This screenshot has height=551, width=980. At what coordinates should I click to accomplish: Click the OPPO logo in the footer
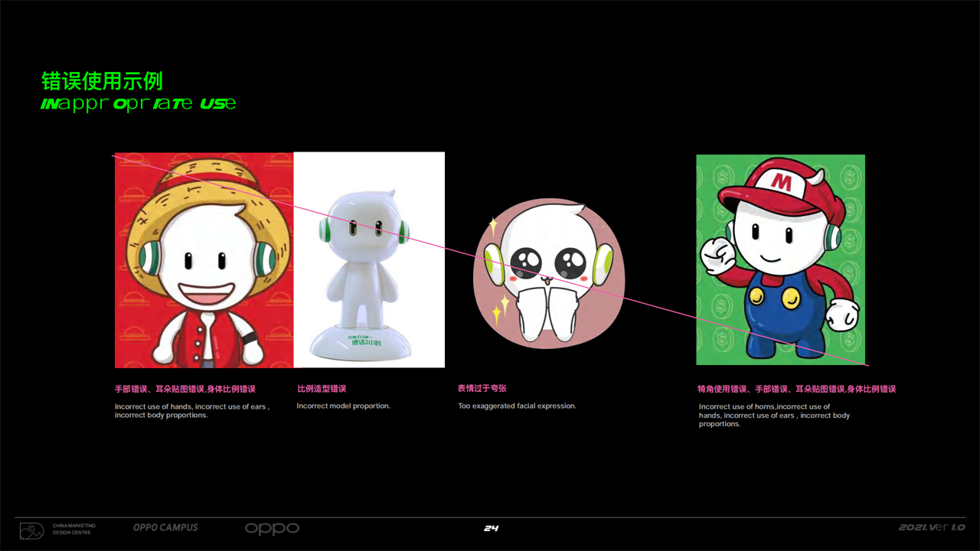point(272,529)
